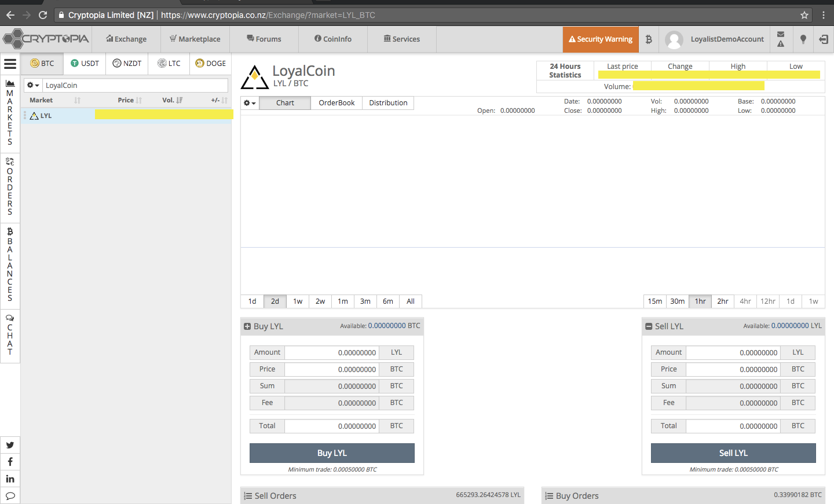Switch to the OrderBook tab

(x=336, y=103)
